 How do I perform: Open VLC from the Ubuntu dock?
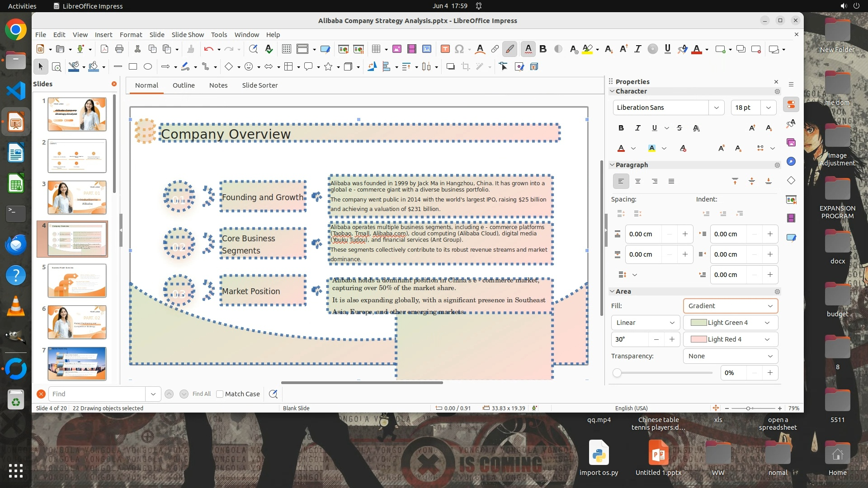click(x=16, y=306)
